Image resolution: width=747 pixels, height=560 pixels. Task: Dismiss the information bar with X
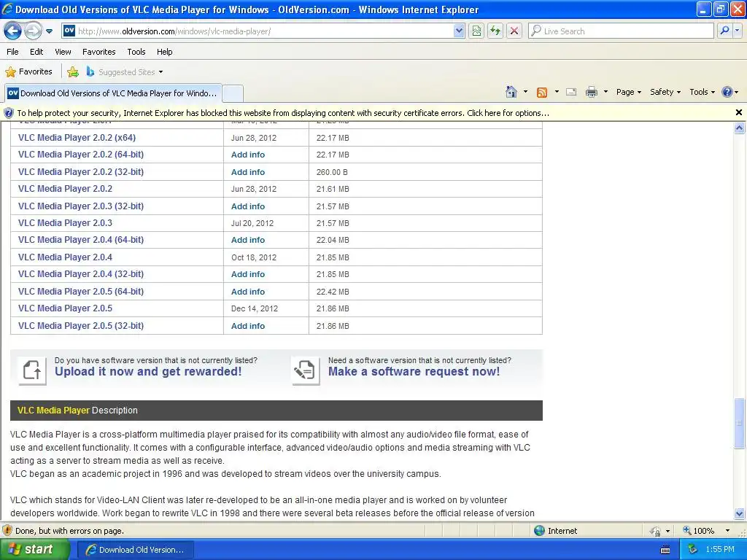click(x=739, y=112)
